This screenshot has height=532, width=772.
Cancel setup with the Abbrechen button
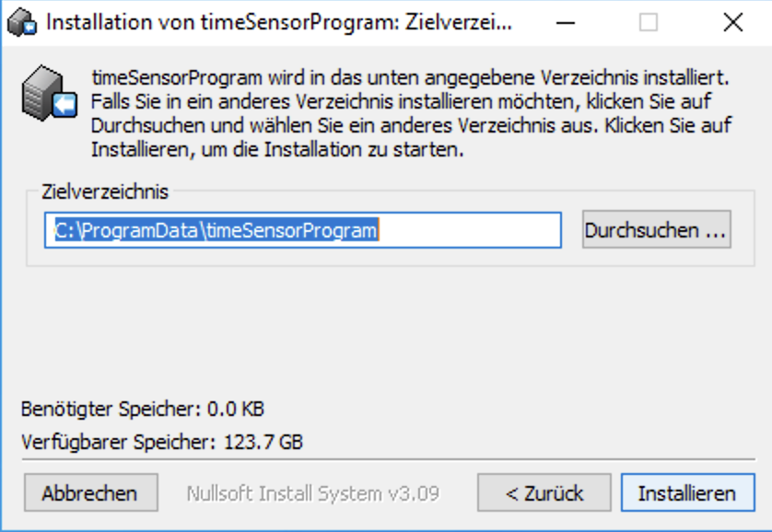pos(90,492)
